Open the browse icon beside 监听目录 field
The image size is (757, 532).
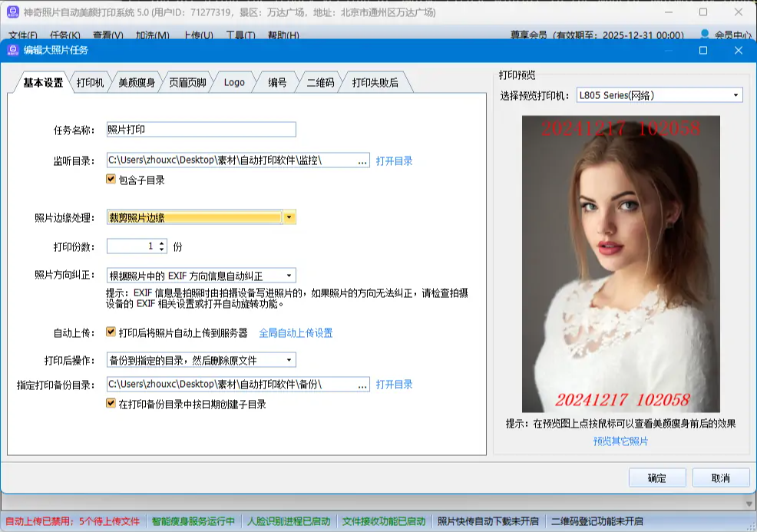(x=361, y=160)
